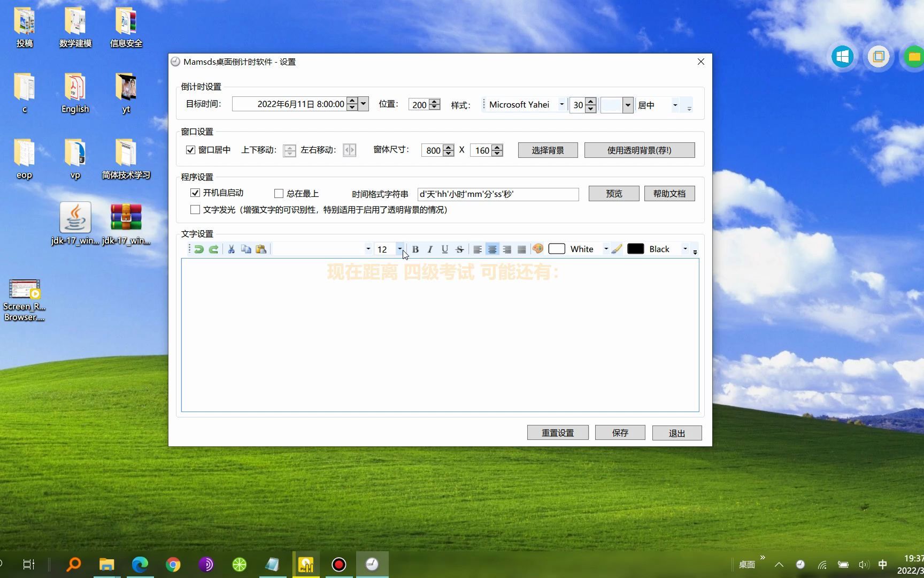Click the window height field showing 160
Screen dimensions: 924x578
481,150
